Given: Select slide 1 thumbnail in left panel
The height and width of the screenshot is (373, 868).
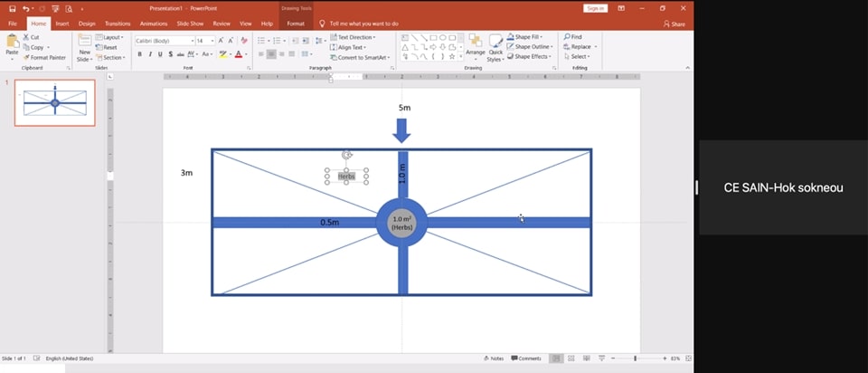Looking at the screenshot, I should pyautogui.click(x=55, y=102).
